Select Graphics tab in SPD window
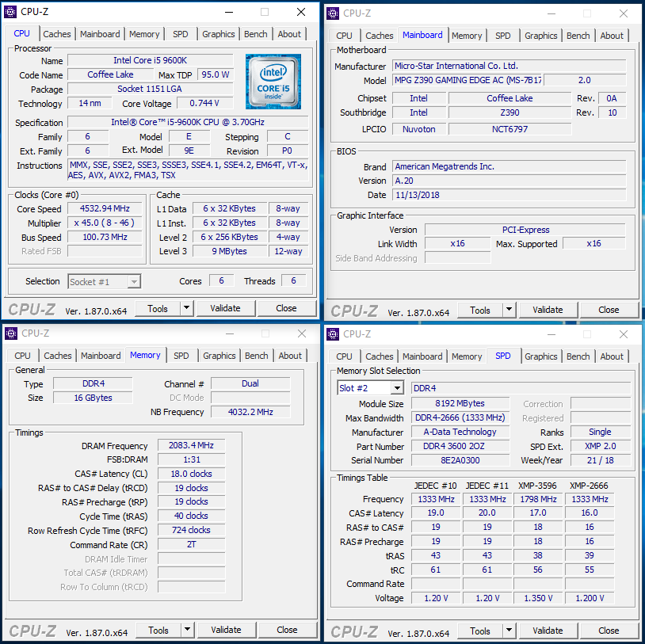 point(540,356)
